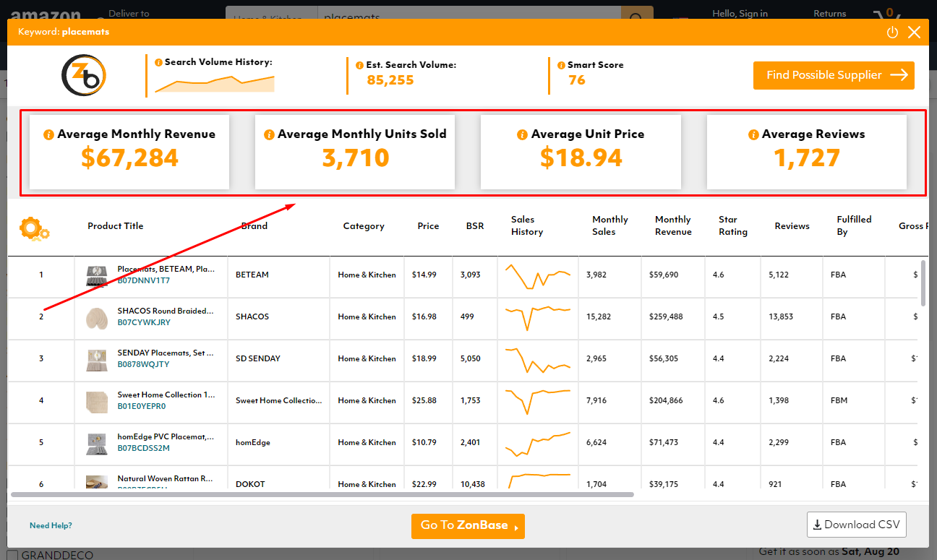937x560 pixels.
Task: Click BETEAM placemats product thumbnail
Action: 97,275
